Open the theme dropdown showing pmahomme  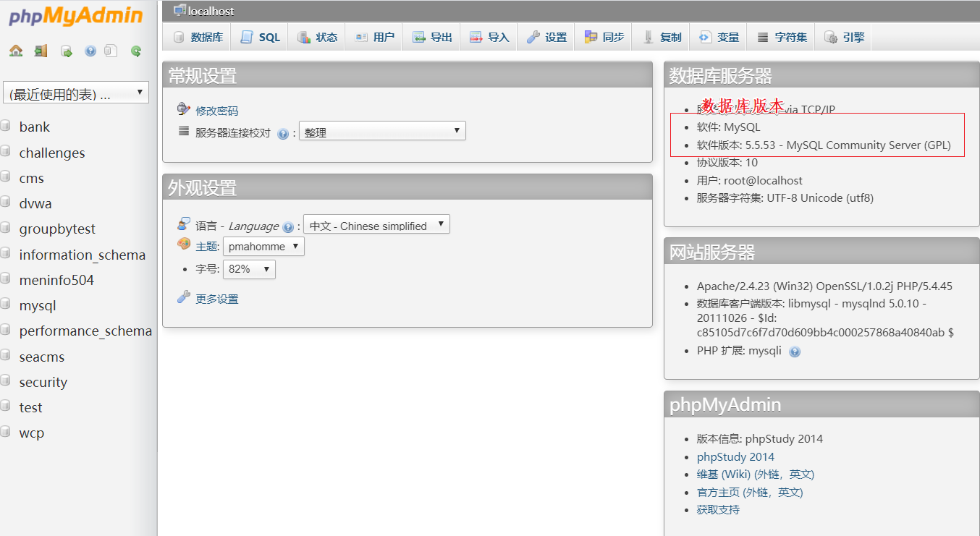[263, 247]
